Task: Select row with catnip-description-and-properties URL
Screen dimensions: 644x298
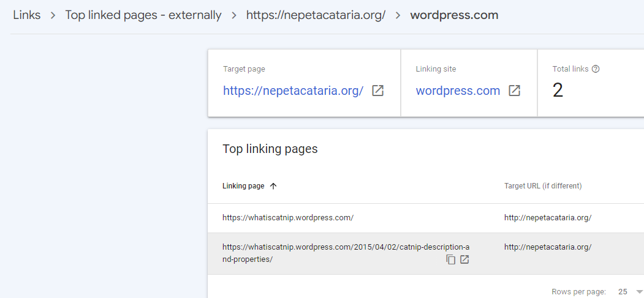Action: [426, 254]
